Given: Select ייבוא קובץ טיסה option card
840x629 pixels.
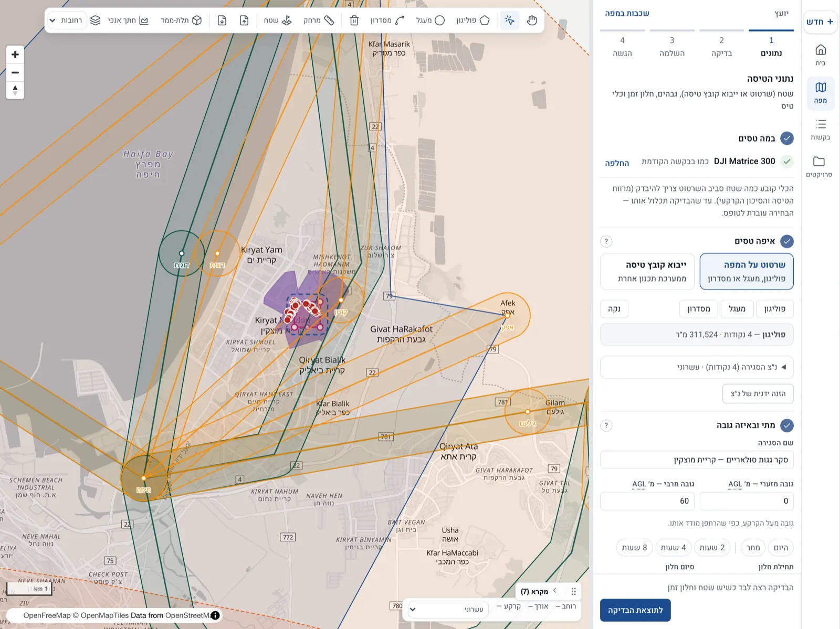Looking at the screenshot, I should (x=647, y=272).
